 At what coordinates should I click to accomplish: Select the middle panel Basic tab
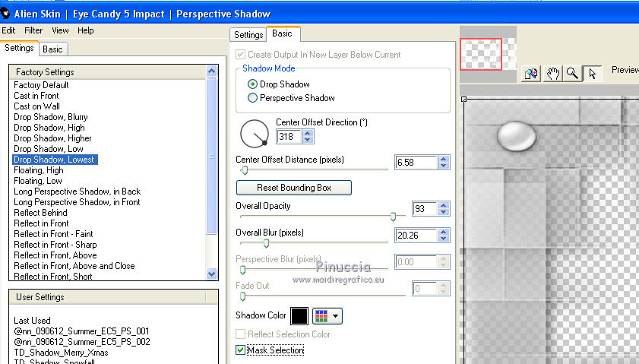283,33
